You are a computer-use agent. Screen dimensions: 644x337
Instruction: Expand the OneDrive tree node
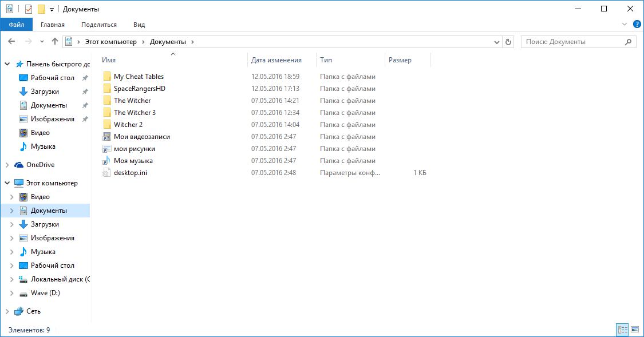[x=7, y=165]
